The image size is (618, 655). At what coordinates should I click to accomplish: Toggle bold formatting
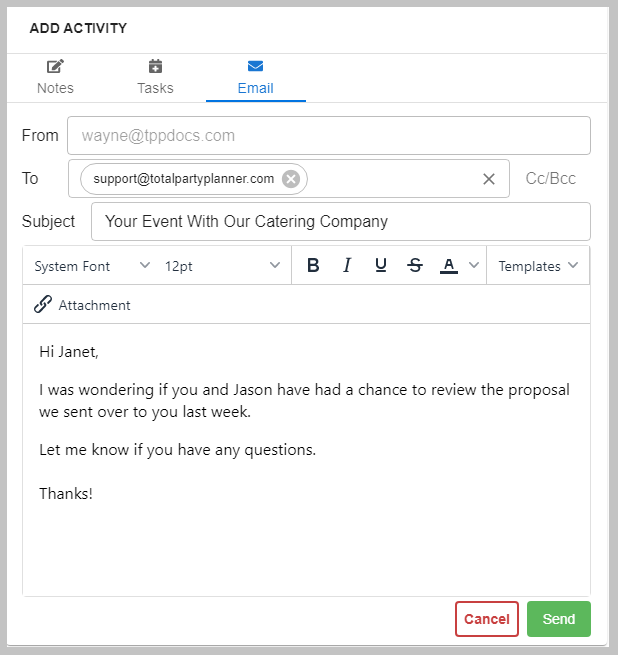coord(313,265)
